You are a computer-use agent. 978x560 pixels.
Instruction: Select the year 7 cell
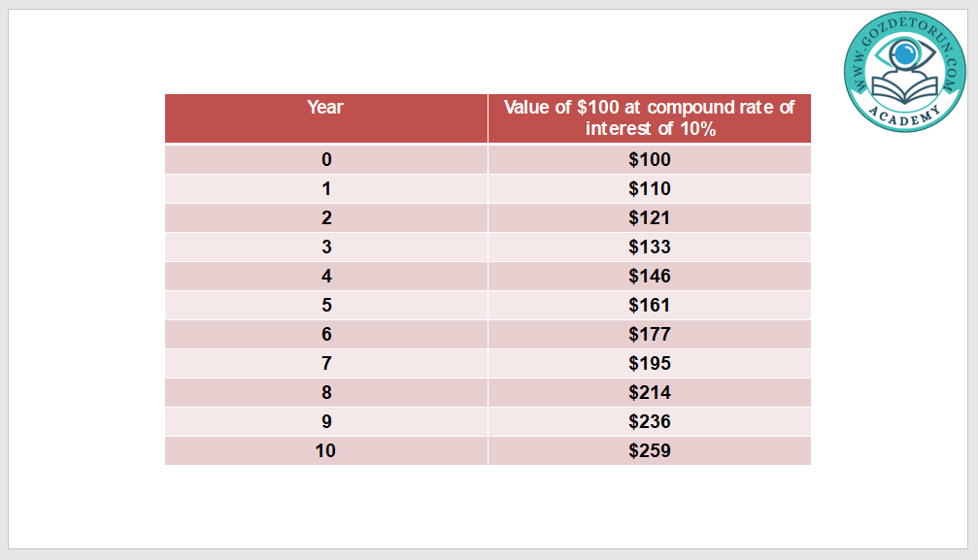(x=325, y=363)
